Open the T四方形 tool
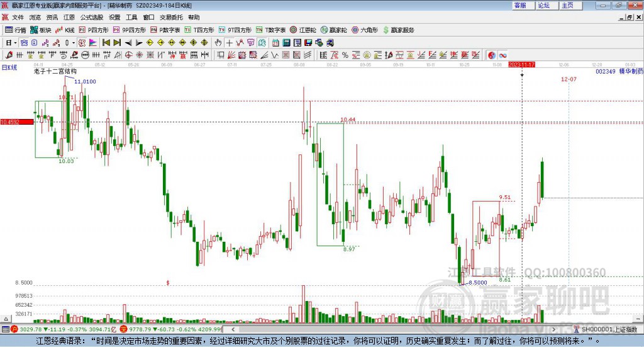Image resolution: width=644 pixels, height=347 pixels. (199, 30)
